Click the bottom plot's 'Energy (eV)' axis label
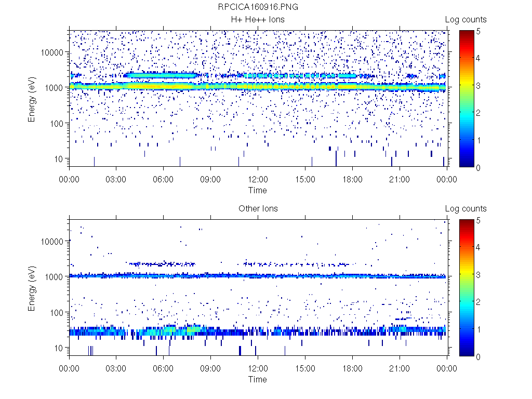532x399 pixels. pos(31,288)
